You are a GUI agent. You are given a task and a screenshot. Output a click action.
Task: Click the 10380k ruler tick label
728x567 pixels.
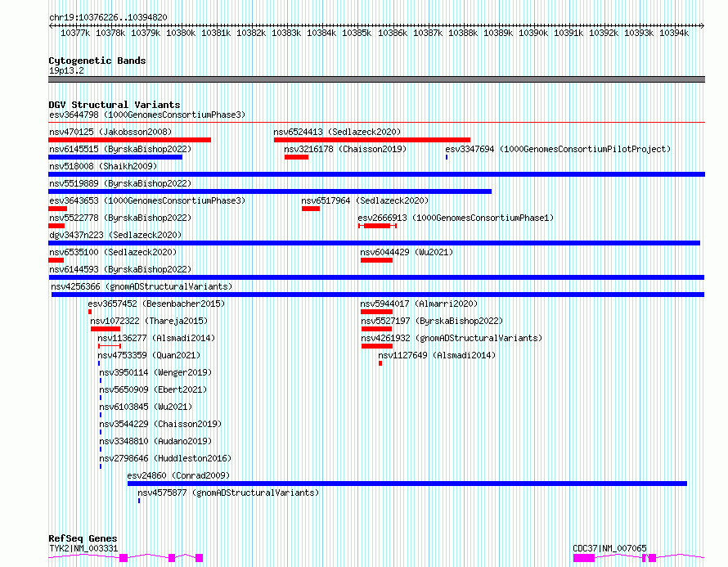[x=181, y=33]
